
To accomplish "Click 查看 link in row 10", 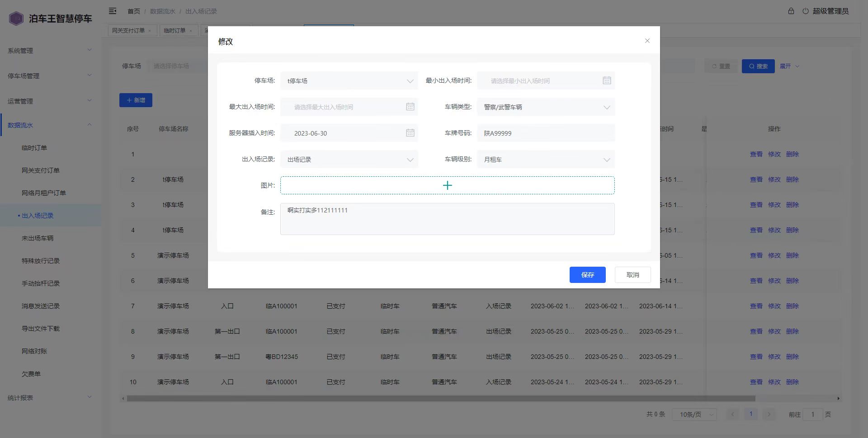I will pyautogui.click(x=756, y=382).
